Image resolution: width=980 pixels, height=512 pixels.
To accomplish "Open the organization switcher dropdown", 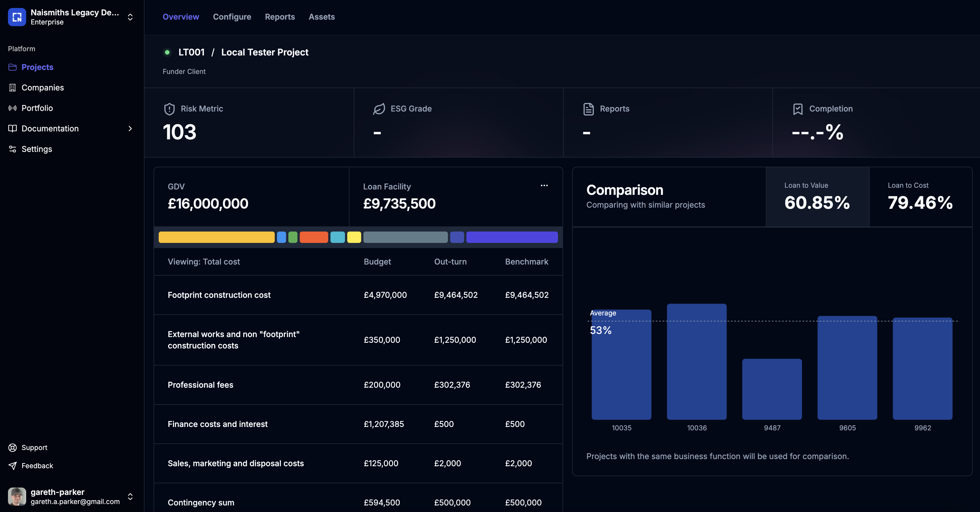I will [130, 17].
